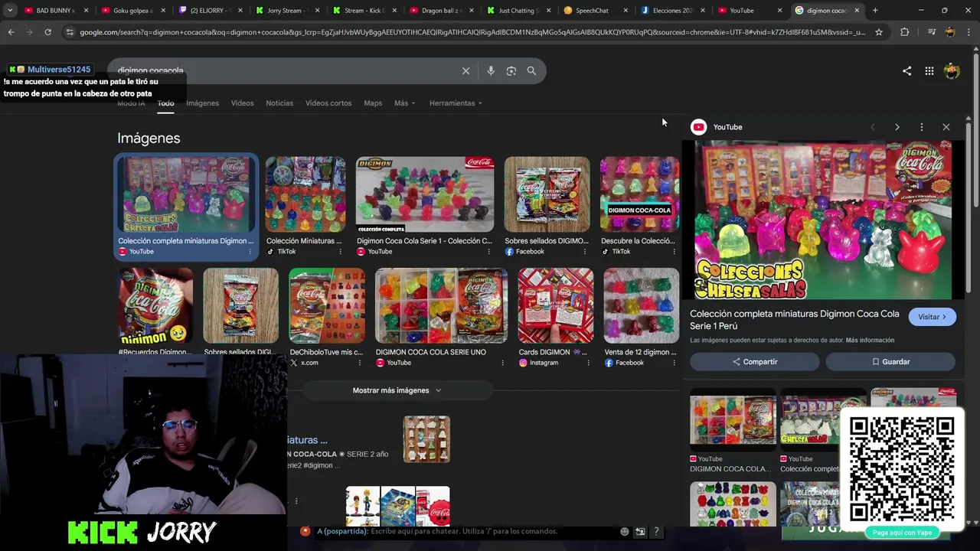Switch to the 'Dragon ball z' browser tab
Viewport: 980px width, 551px height.
pyautogui.click(x=443, y=11)
